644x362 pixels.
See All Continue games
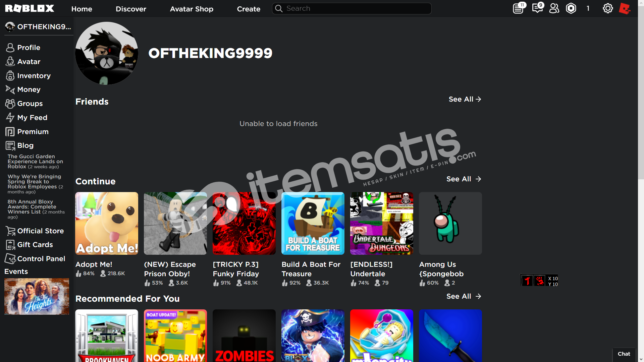464,179
